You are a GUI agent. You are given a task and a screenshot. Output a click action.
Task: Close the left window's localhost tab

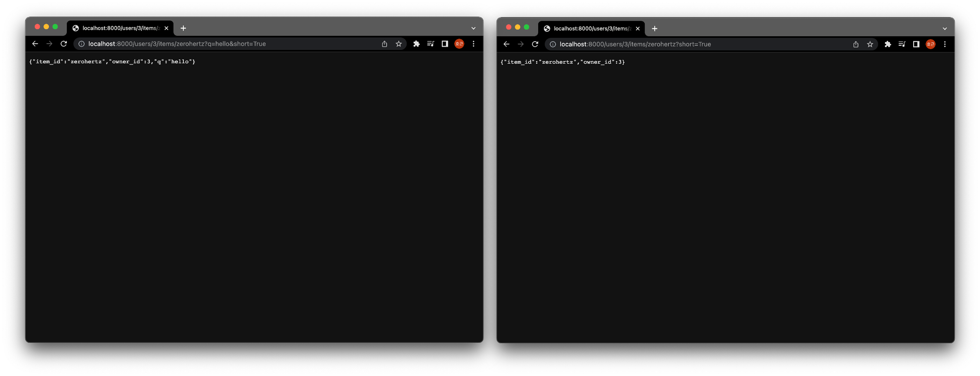point(166,28)
